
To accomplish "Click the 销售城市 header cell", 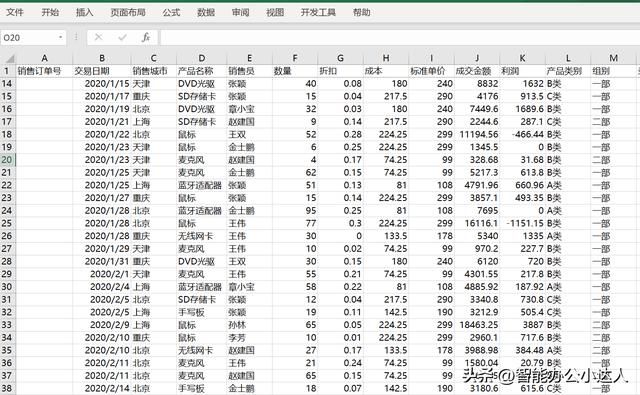I will (x=153, y=71).
